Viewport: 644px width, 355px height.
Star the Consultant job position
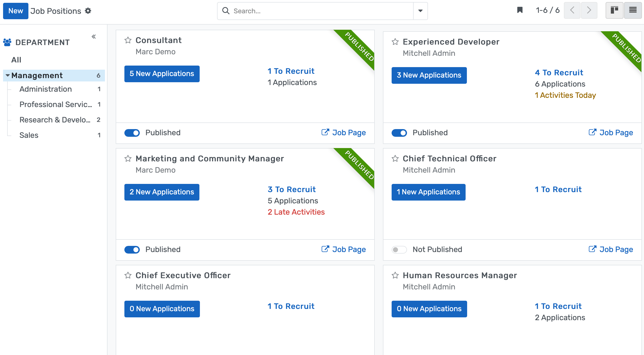click(128, 40)
